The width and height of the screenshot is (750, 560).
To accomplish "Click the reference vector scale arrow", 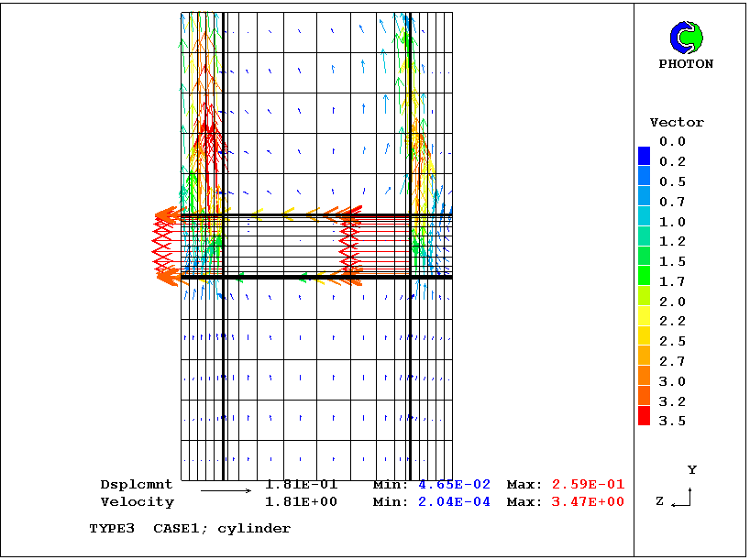I will click(x=226, y=491).
